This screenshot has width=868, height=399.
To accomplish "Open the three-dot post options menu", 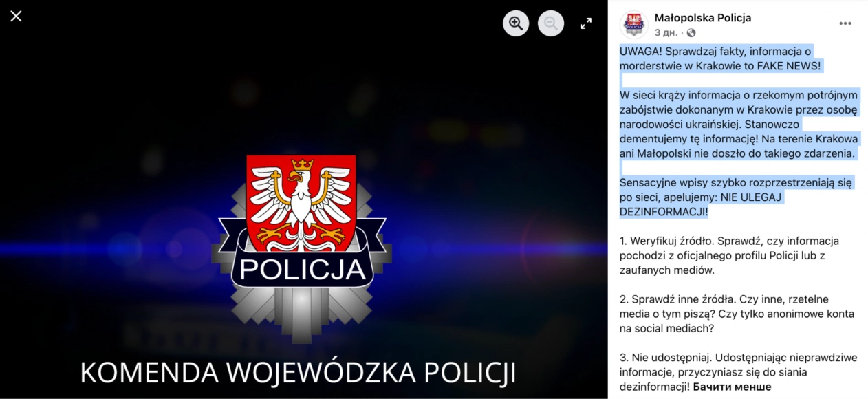I will 845,23.
